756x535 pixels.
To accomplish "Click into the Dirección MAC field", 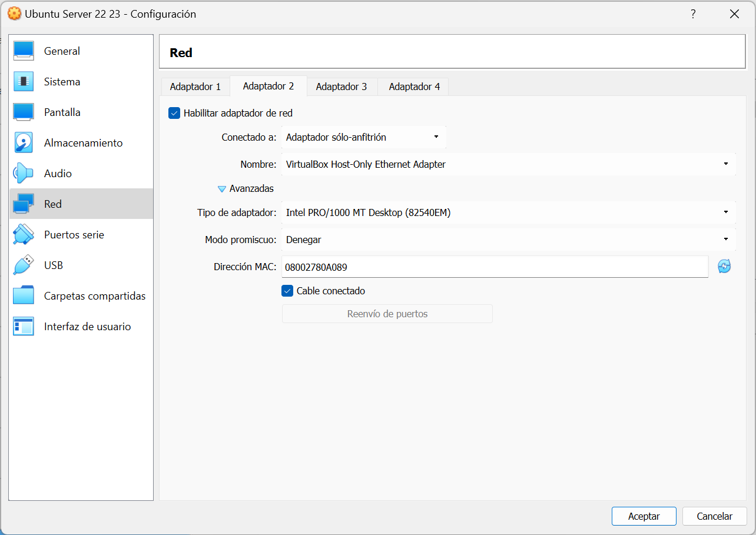I will click(495, 267).
